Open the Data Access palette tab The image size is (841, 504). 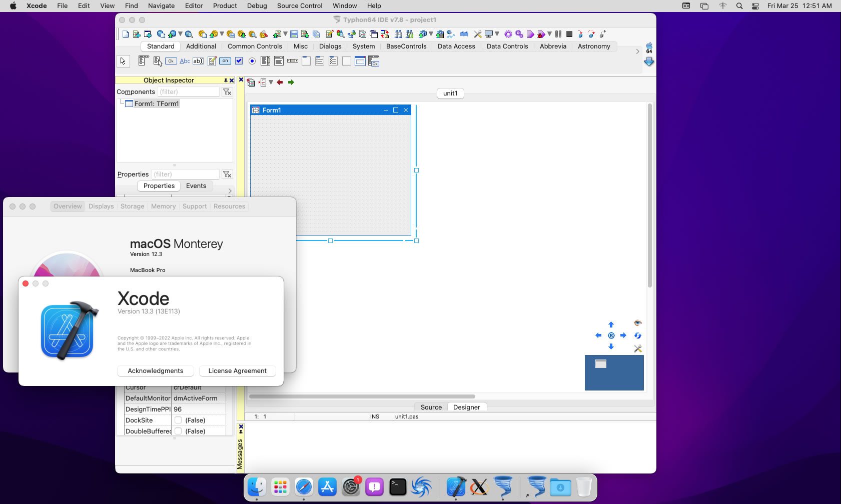(456, 46)
